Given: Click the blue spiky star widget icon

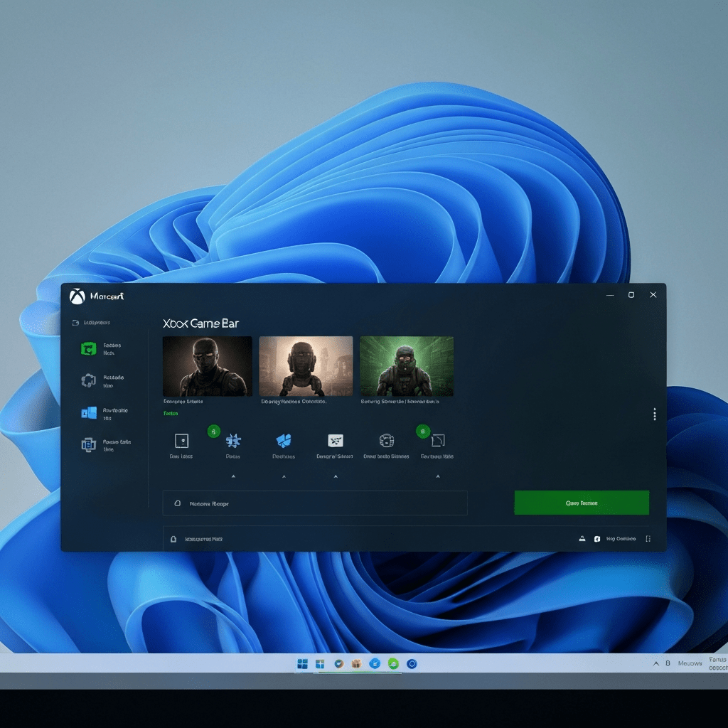Looking at the screenshot, I should (233, 441).
